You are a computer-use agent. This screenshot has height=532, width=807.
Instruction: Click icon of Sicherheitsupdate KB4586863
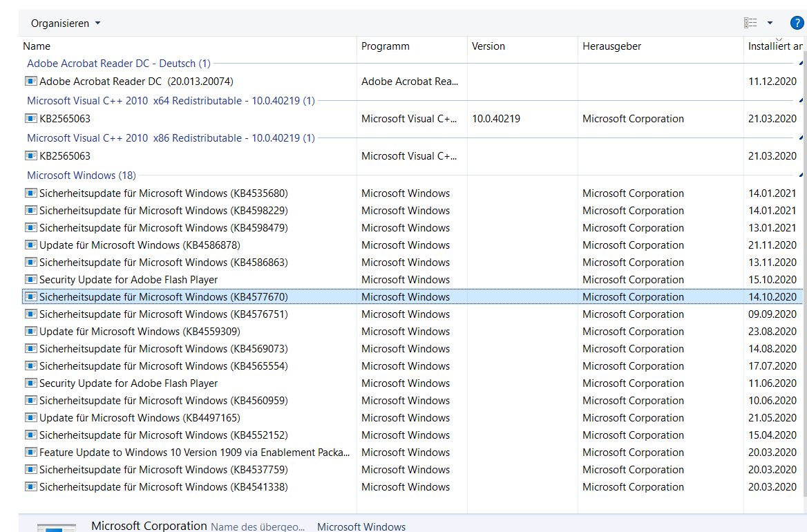pos(31,263)
